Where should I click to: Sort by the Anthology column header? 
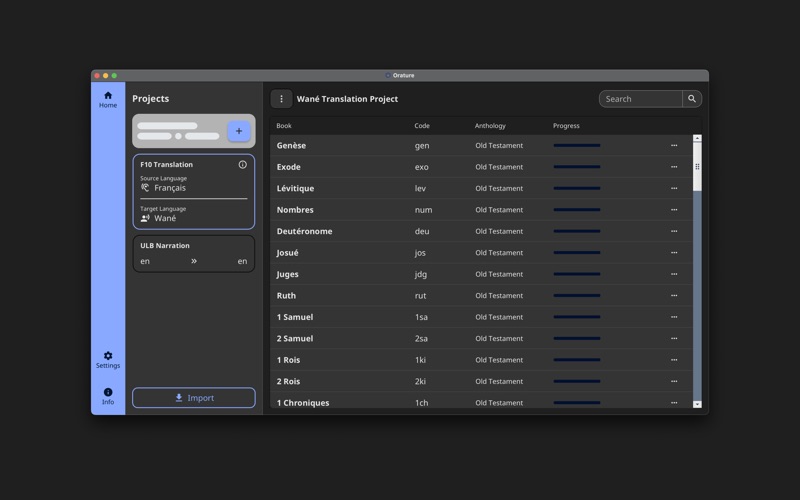point(490,126)
